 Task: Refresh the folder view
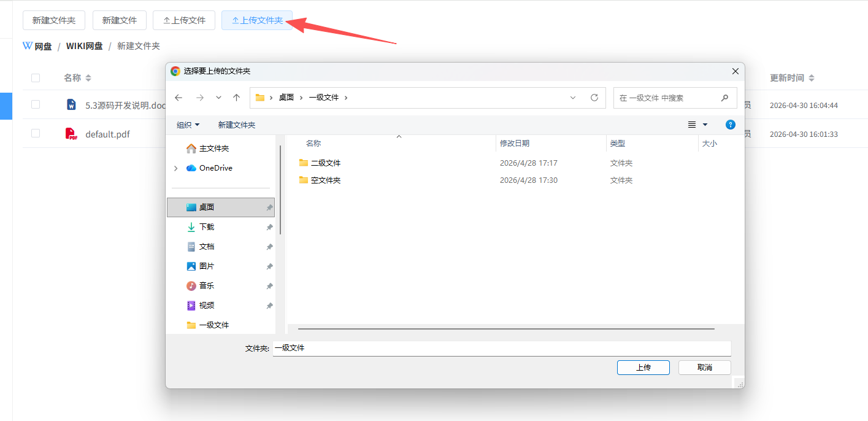(594, 98)
